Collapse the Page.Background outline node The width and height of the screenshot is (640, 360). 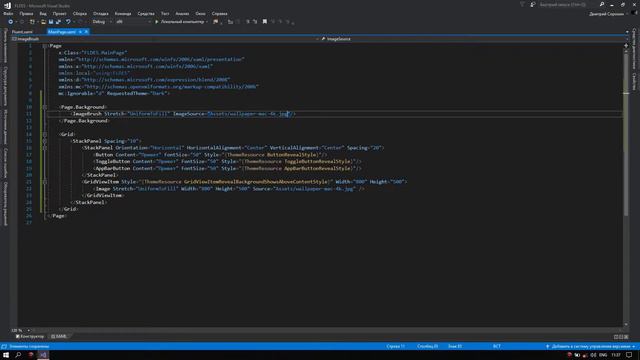point(44,107)
